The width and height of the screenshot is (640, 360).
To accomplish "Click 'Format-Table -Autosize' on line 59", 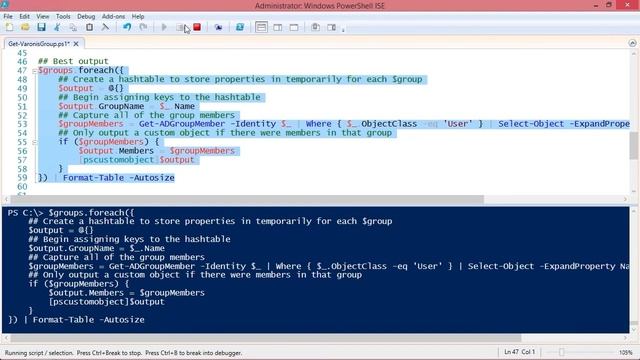I will click(118, 178).
